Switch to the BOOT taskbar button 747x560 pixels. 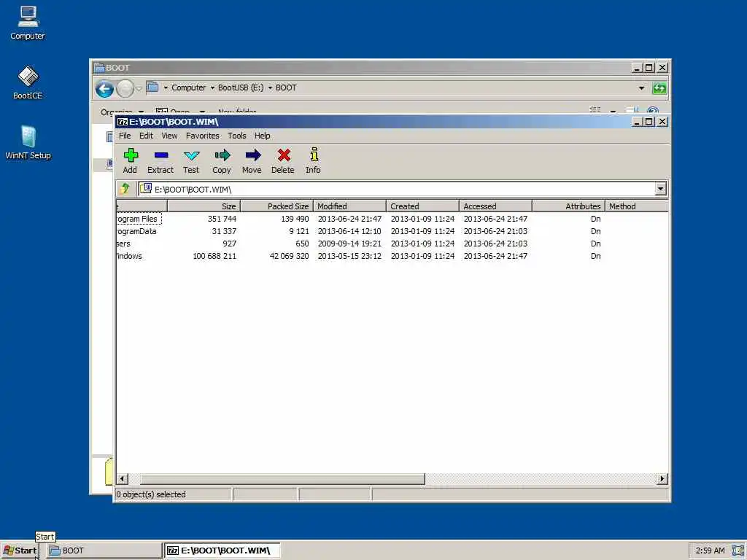point(104,551)
